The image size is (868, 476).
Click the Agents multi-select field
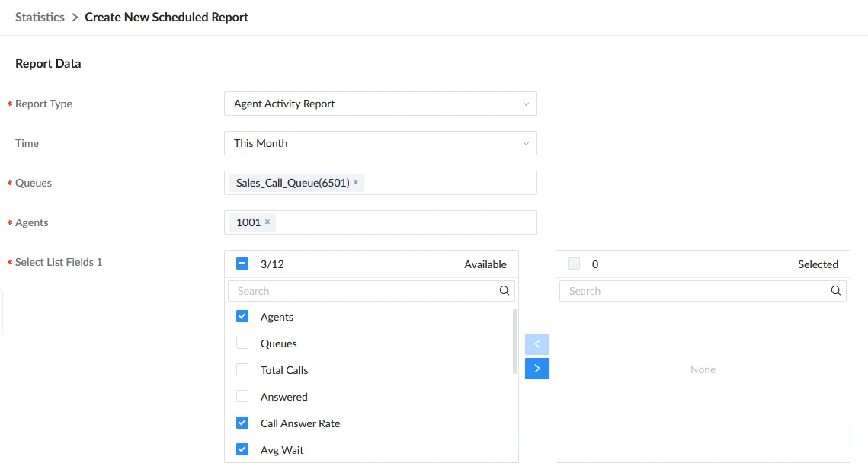pyautogui.click(x=380, y=222)
